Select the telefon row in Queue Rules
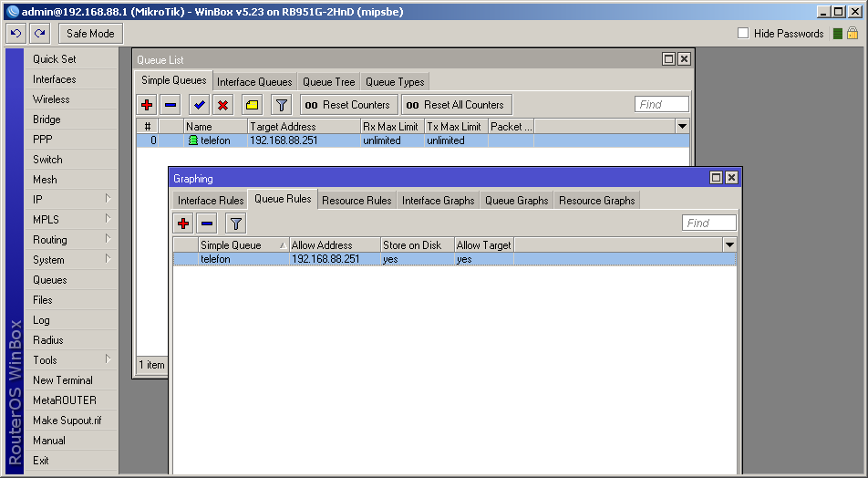The height and width of the screenshot is (478, 868). click(454, 259)
